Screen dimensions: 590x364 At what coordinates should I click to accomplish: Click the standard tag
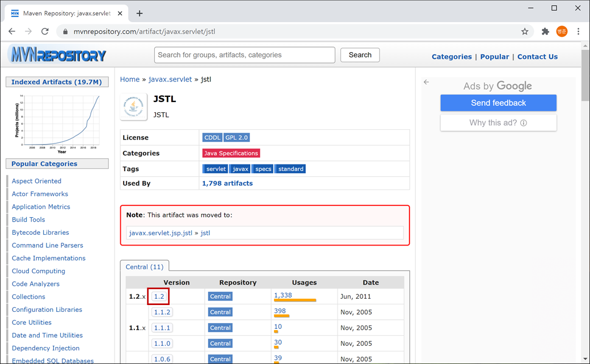click(x=290, y=169)
